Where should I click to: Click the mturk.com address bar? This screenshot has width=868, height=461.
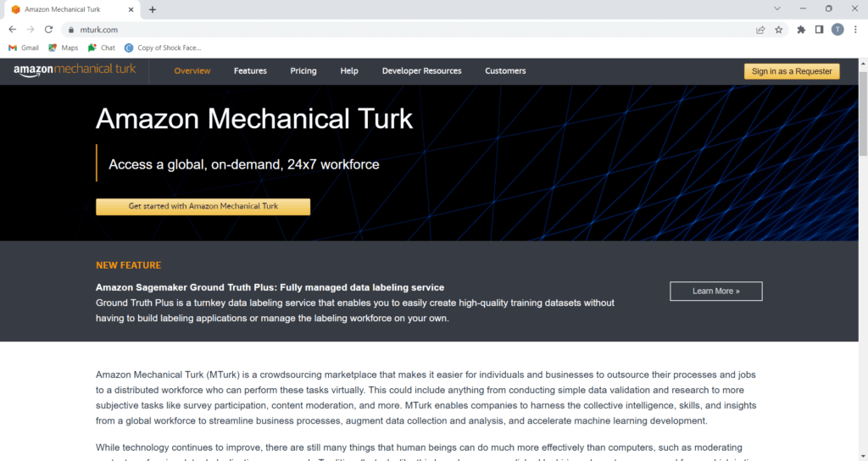coord(409,30)
